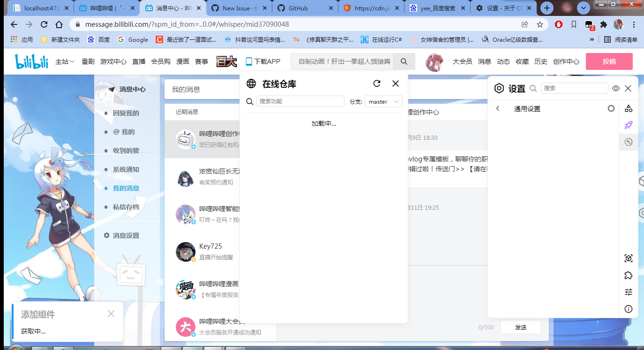This screenshot has height=350, width=644.
Task: Open the sliders tuning icon in settings sidebar
Action: point(629,292)
